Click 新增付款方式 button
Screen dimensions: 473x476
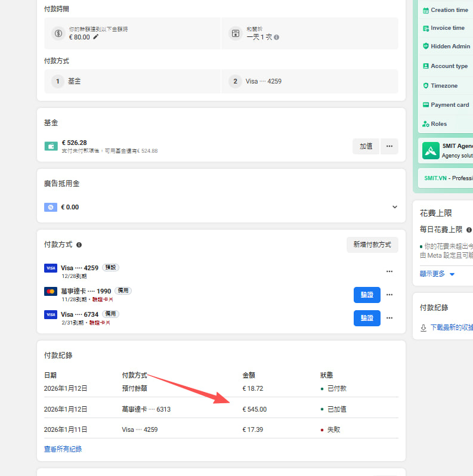click(x=372, y=245)
